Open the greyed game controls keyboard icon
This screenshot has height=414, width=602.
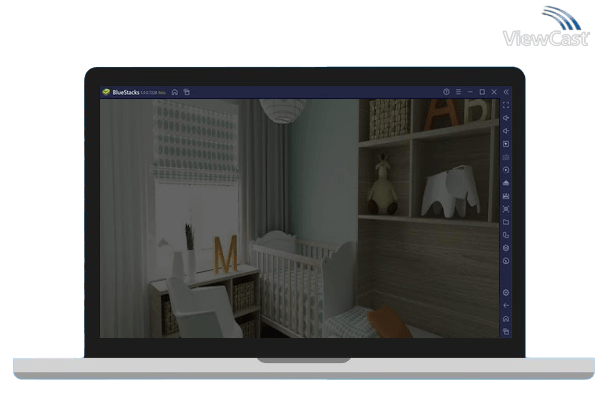tap(506, 157)
